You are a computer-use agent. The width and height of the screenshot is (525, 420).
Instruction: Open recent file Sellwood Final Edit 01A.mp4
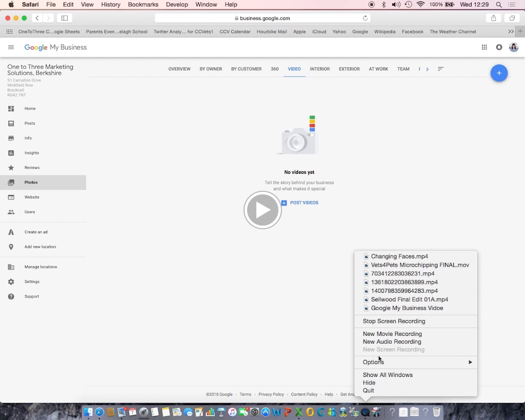tap(416, 299)
